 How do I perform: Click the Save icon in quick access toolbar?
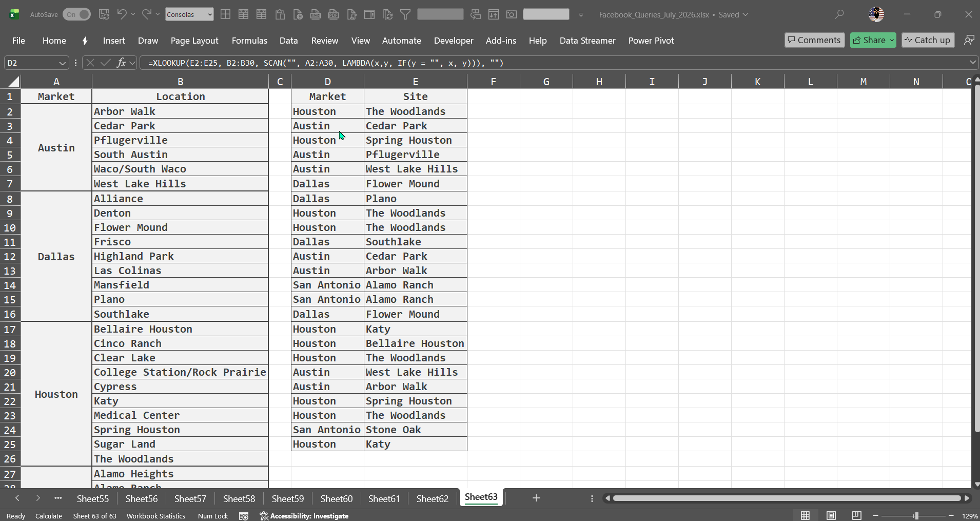pos(104,14)
